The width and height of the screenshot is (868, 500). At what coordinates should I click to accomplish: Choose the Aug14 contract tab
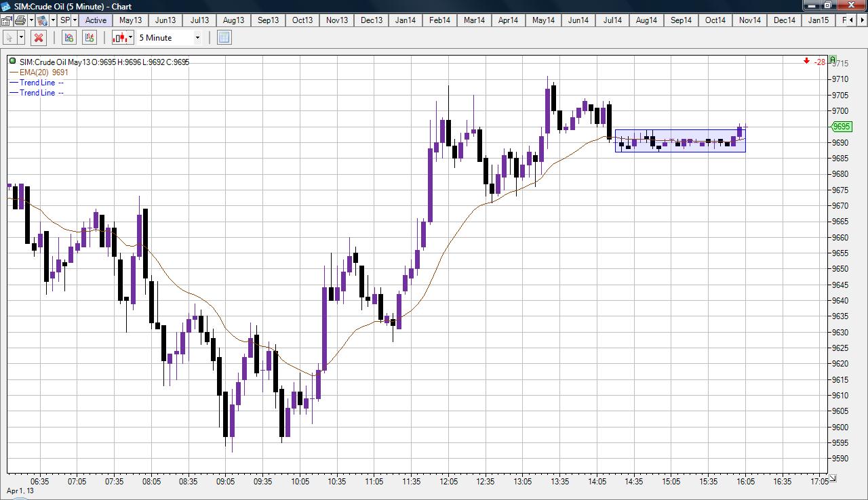click(646, 20)
